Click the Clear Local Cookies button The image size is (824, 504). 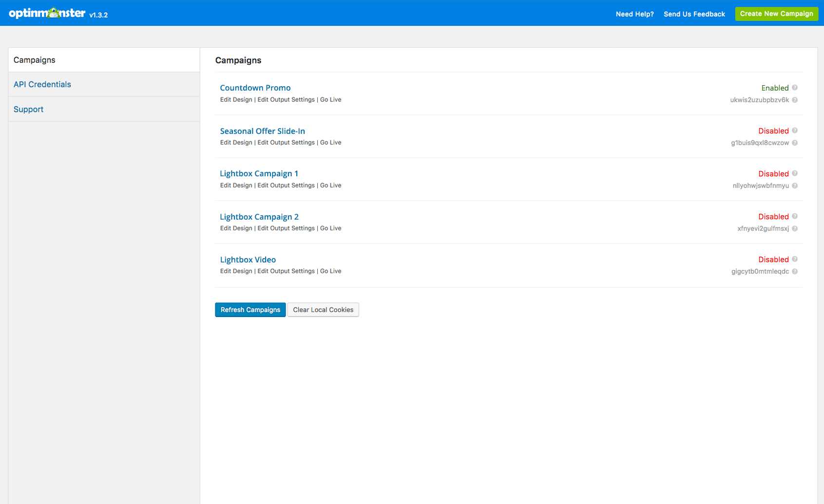click(x=323, y=310)
